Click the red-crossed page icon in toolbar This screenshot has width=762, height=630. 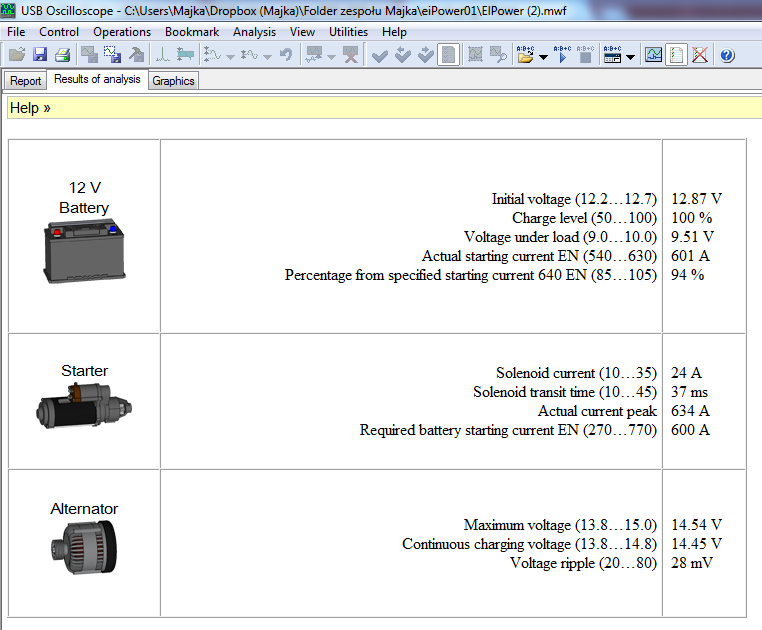pyautogui.click(x=700, y=56)
